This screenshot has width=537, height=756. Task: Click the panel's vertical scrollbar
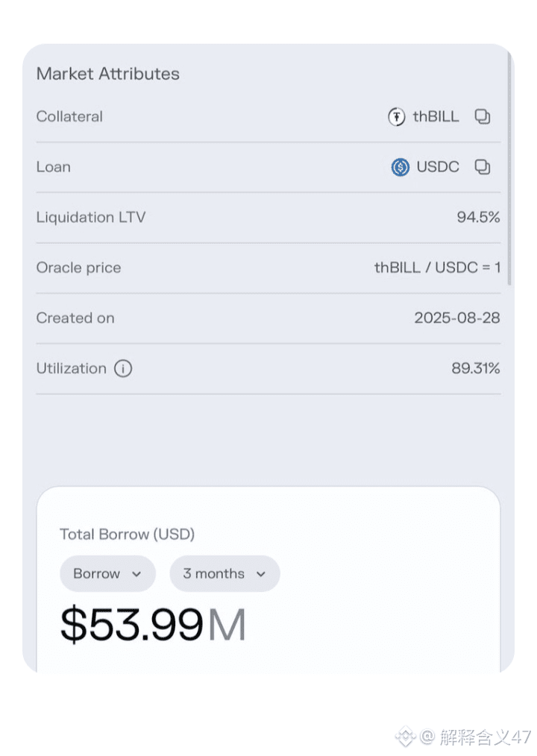[x=509, y=171]
